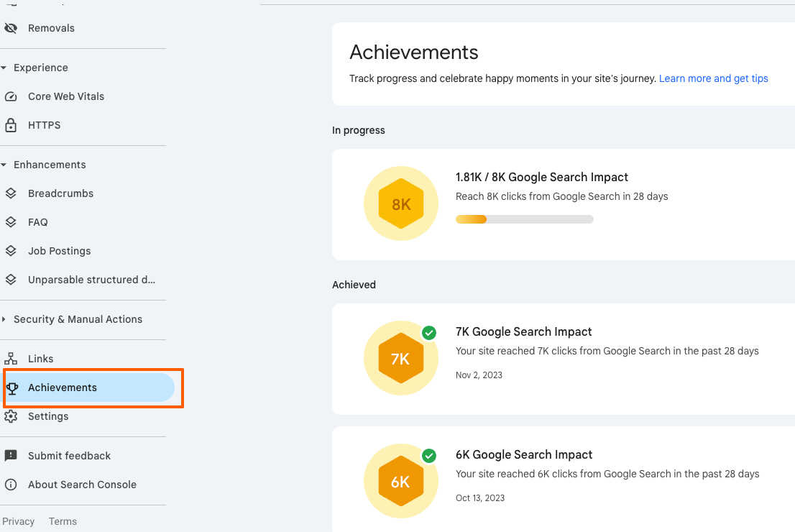This screenshot has width=795, height=532.
Task: Click the 8K hexagon badge
Action: (x=401, y=204)
